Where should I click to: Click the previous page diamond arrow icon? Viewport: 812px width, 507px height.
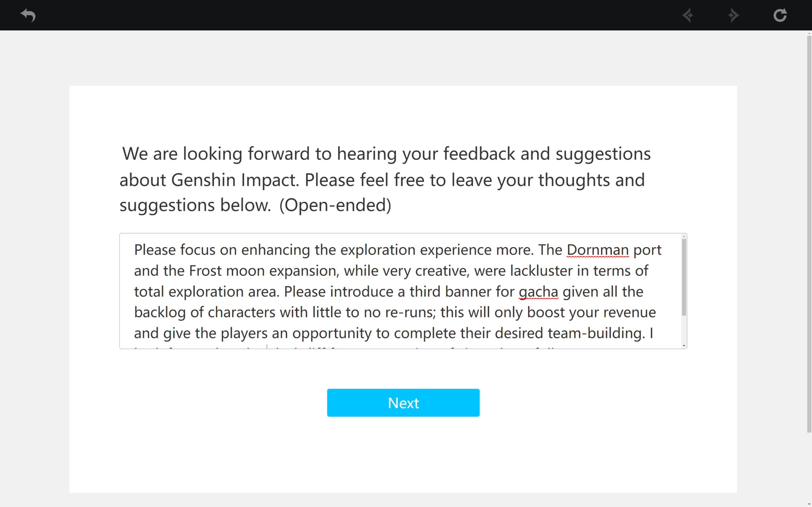tap(688, 15)
